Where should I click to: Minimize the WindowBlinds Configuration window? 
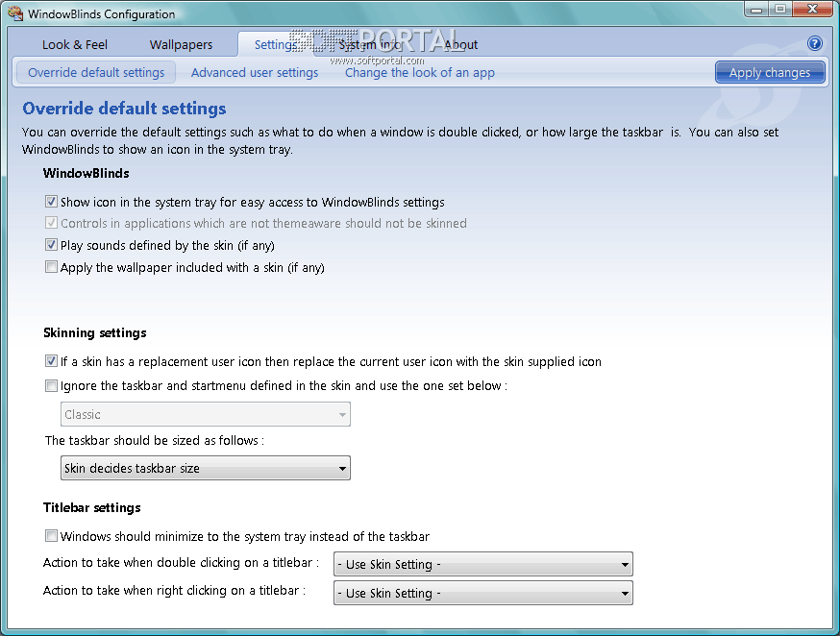(756, 9)
